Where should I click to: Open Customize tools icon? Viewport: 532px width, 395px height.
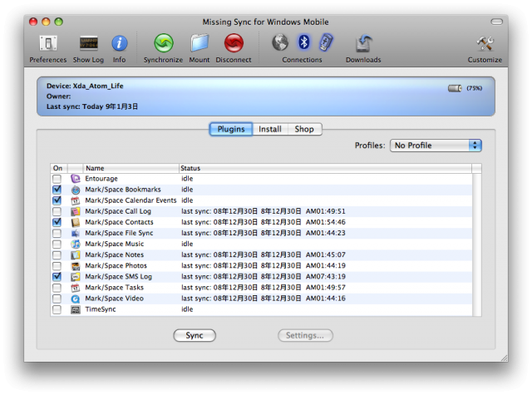485,43
